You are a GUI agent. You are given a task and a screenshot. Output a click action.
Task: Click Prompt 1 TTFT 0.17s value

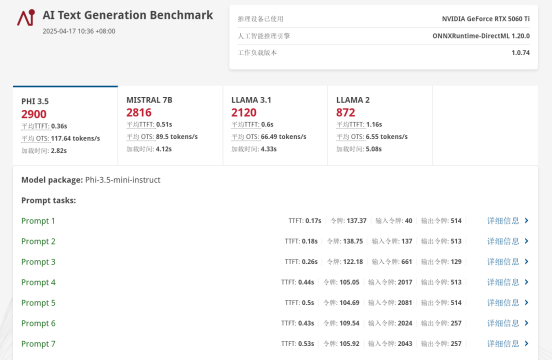click(x=313, y=221)
